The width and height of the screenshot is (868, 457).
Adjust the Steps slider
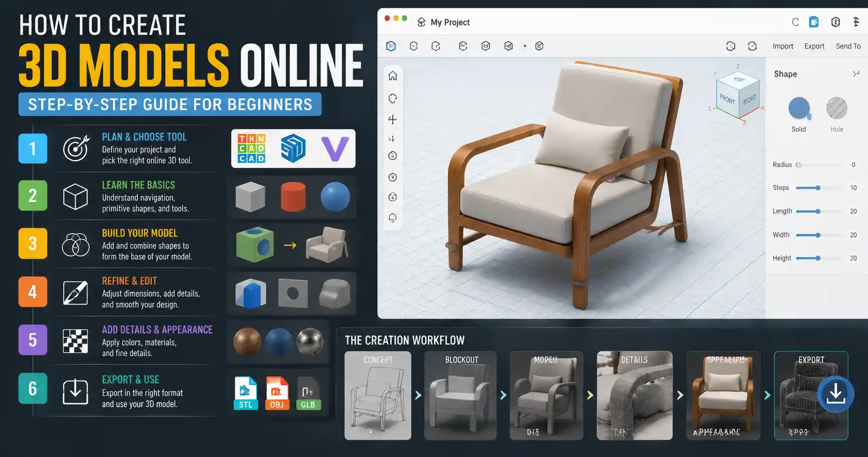[x=819, y=188]
